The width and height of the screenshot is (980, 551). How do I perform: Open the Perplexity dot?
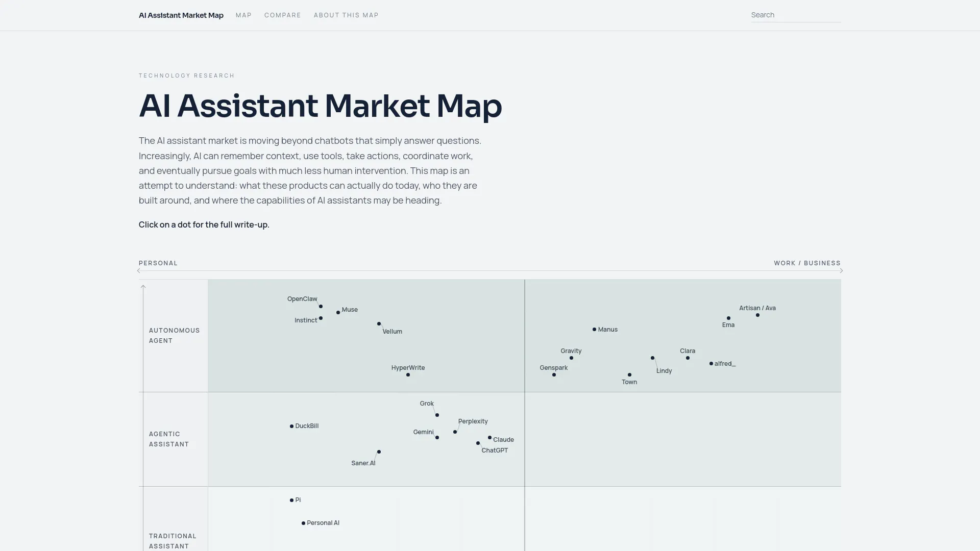pos(455,432)
